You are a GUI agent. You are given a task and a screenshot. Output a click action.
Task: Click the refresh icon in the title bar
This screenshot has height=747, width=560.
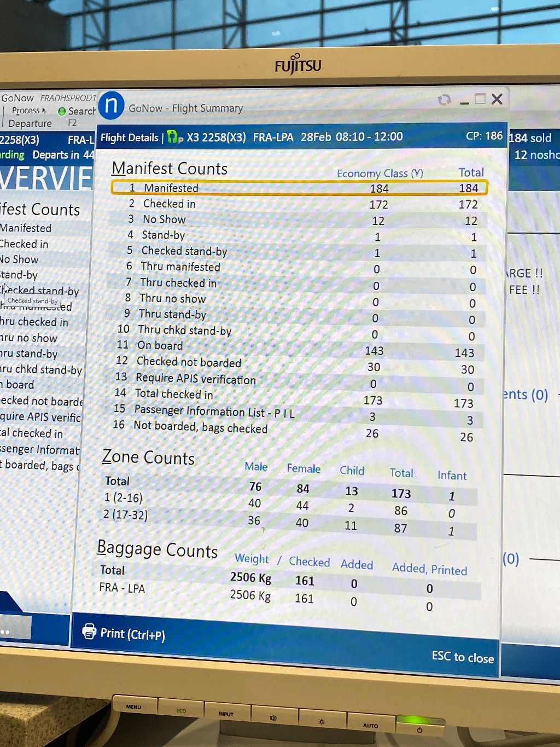[x=444, y=100]
